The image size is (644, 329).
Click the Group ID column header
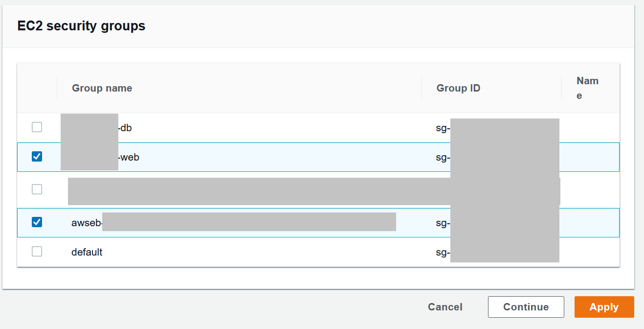pos(458,88)
